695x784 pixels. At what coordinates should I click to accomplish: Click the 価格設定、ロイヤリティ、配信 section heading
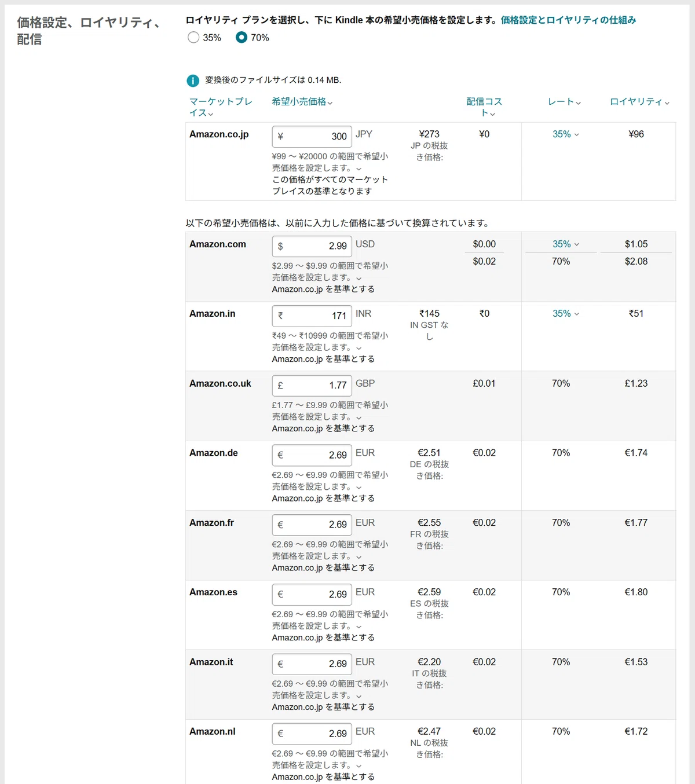tap(89, 31)
